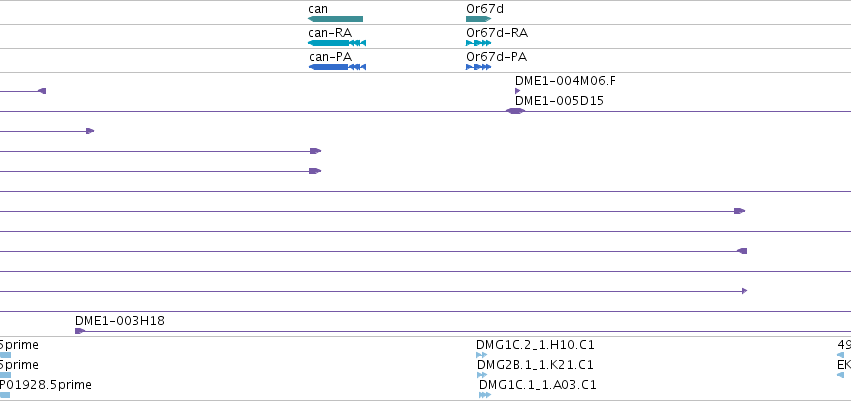Click the P01928.5prime label

pos(46,385)
